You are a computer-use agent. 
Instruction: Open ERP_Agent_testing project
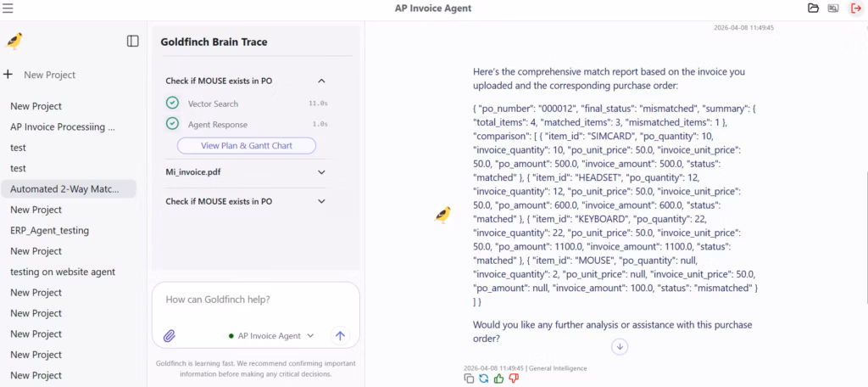click(50, 230)
